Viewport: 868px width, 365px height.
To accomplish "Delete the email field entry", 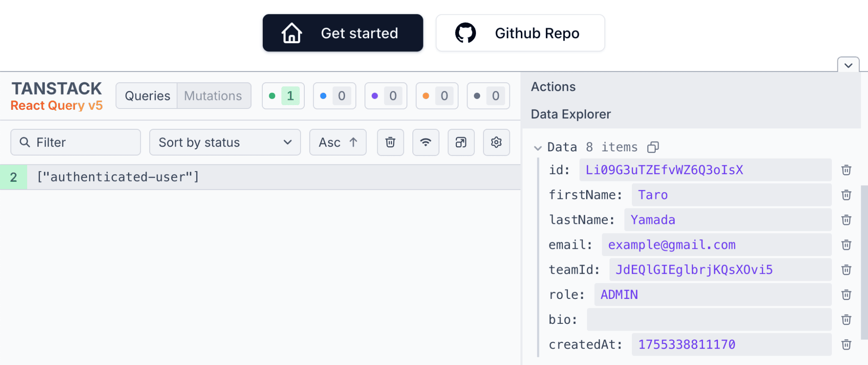I will [846, 245].
